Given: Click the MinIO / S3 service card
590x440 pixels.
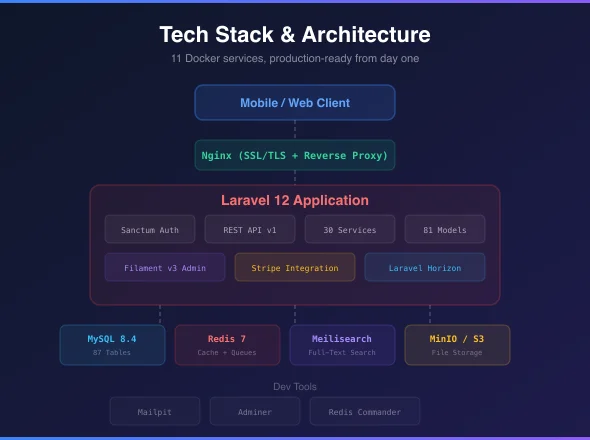Looking at the screenshot, I should pos(457,345).
